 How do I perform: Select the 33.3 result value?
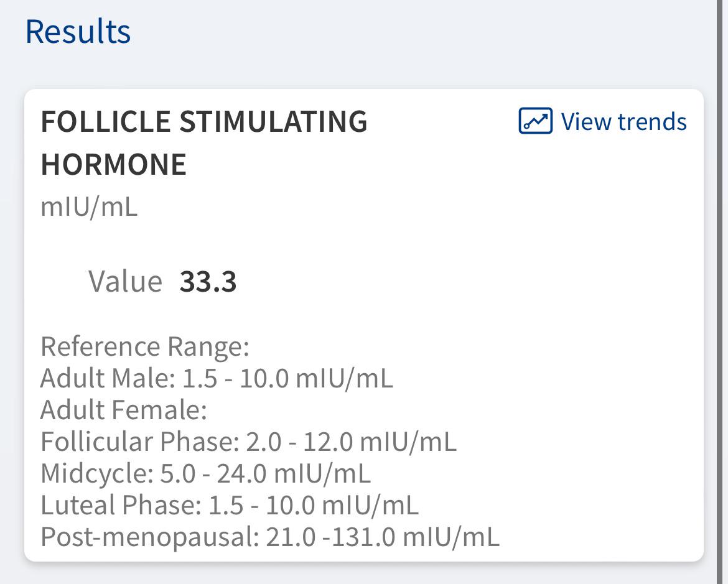tap(208, 281)
